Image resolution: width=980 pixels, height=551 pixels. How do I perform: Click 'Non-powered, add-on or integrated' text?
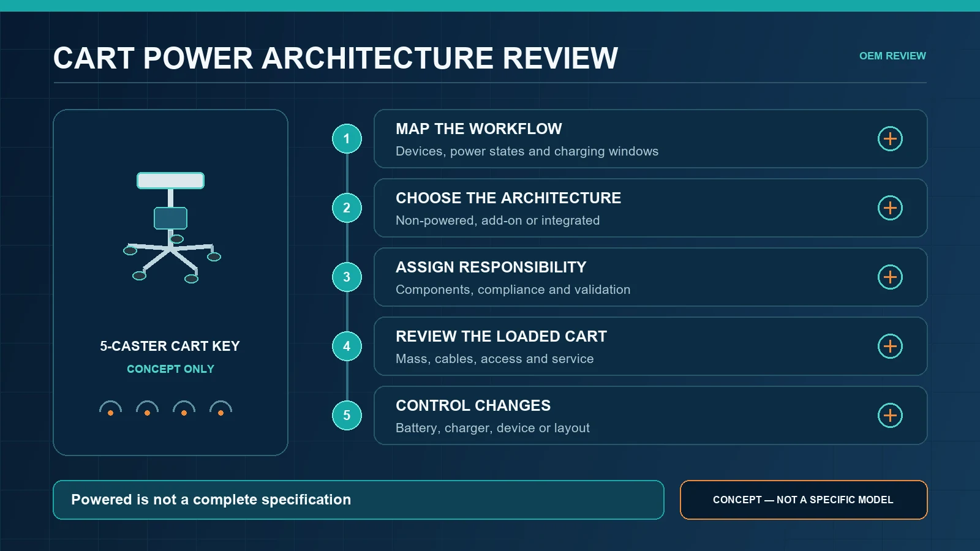click(x=497, y=220)
